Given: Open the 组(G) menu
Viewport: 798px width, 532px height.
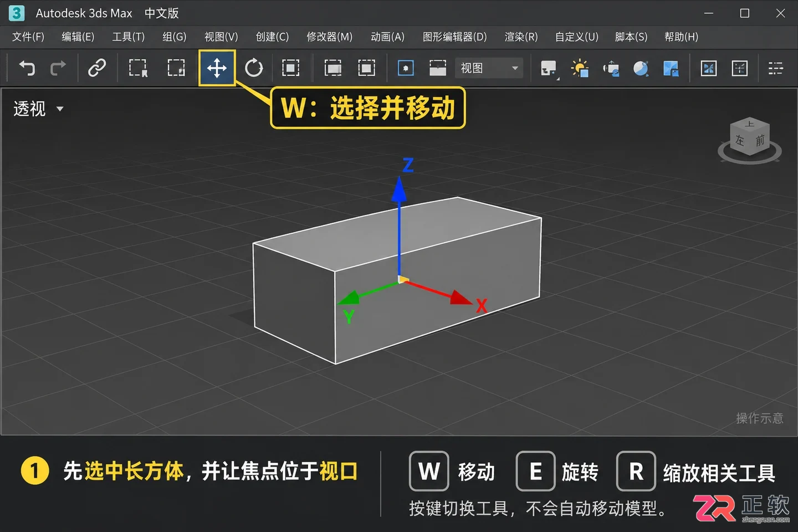Looking at the screenshot, I should (x=175, y=37).
